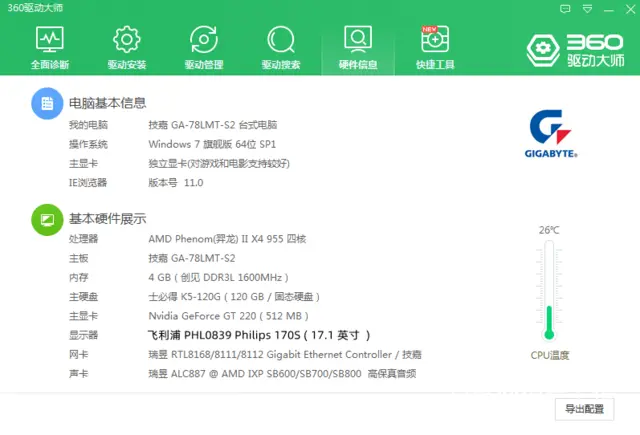Click the 显示器 label
This screenshot has height=435, width=640.
[x=84, y=335]
